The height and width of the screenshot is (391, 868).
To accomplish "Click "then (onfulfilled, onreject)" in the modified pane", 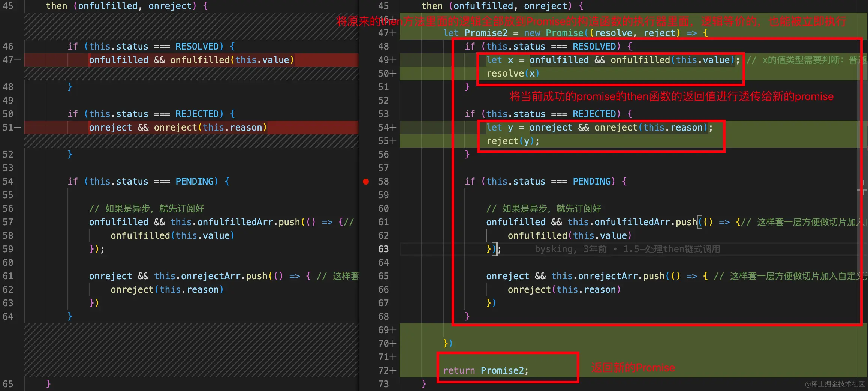I will click(497, 6).
